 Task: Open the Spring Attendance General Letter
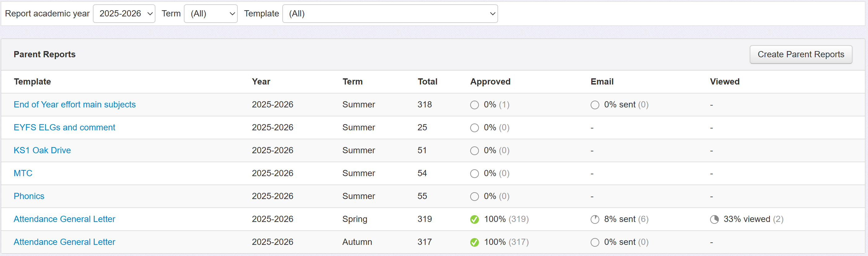64,219
